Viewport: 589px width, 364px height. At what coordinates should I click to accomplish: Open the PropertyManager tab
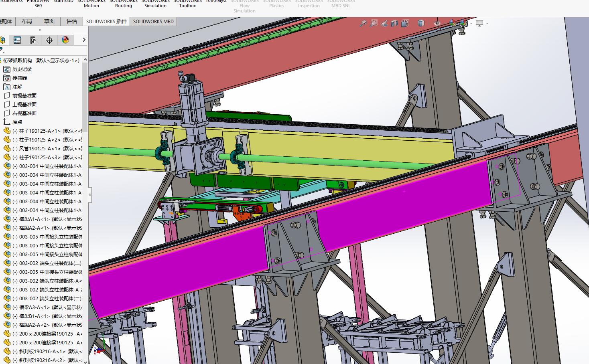click(17, 40)
